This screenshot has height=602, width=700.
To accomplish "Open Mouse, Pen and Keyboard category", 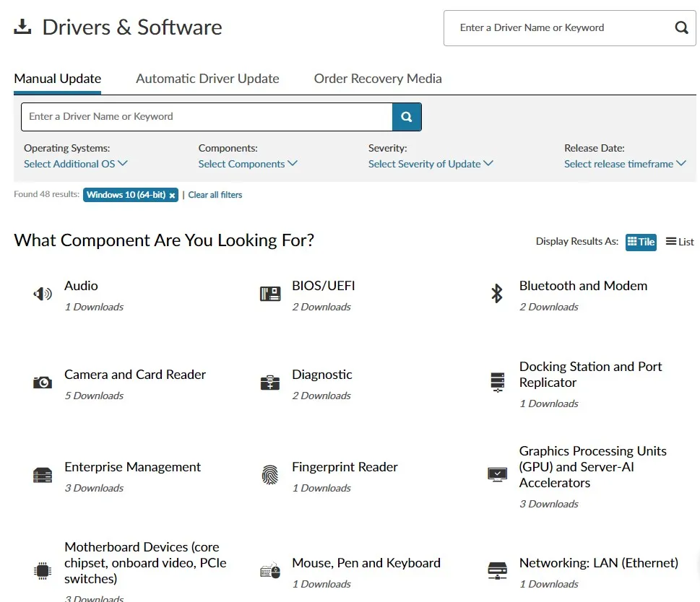I will (x=366, y=563).
